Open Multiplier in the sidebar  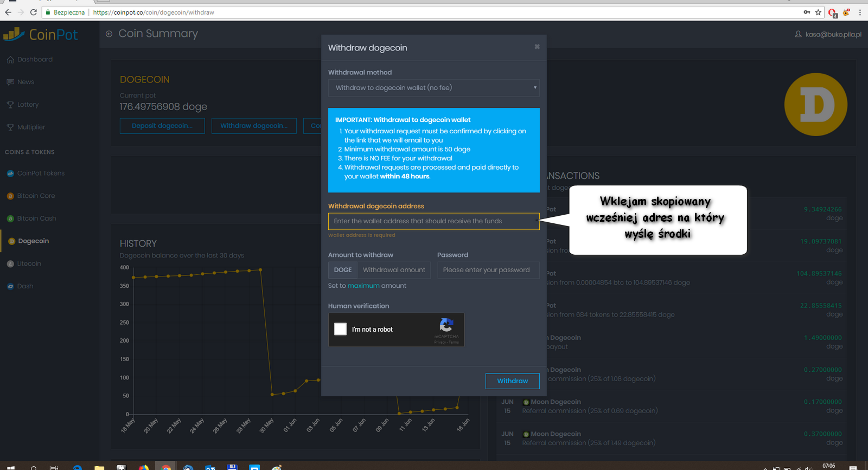click(x=31, y=127)
